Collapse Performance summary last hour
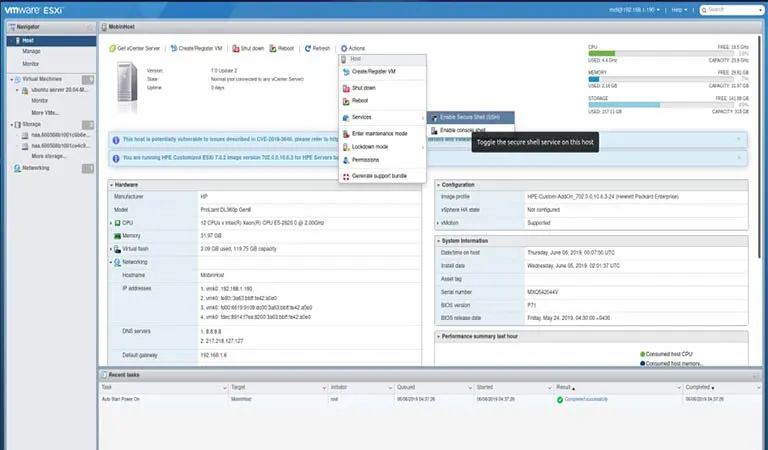 pos(438,337)
